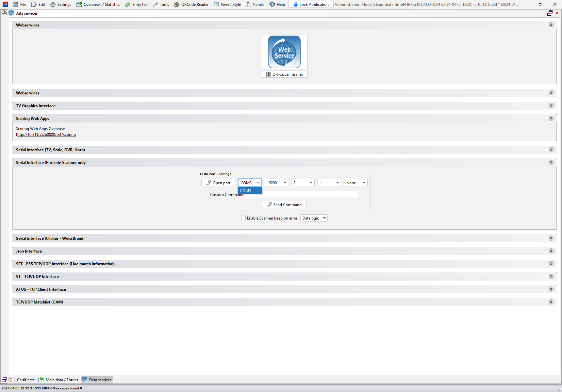
Task: Open the QRCode Reader menu
Action: 191,5
